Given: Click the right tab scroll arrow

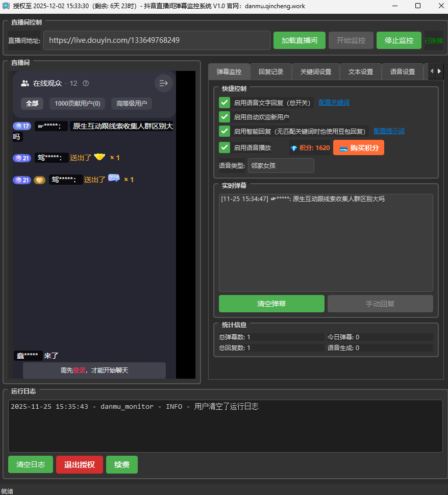Looking at the screenshot, I should pos(439,71).
